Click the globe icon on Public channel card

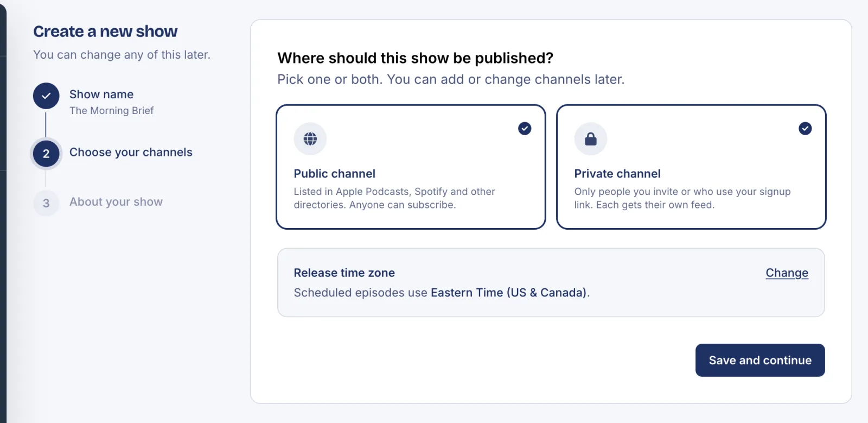[x=310, y=139]
